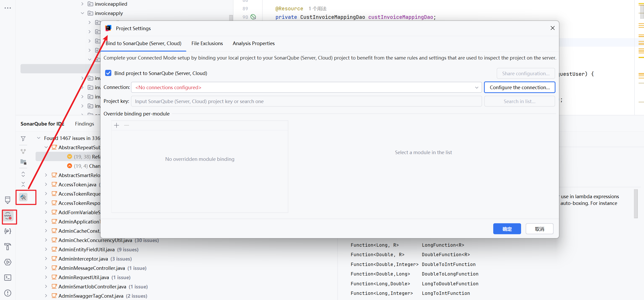The image size is (644, 300).
Task: Switch to the File Exclusions tab
Action: pos(207,43)
